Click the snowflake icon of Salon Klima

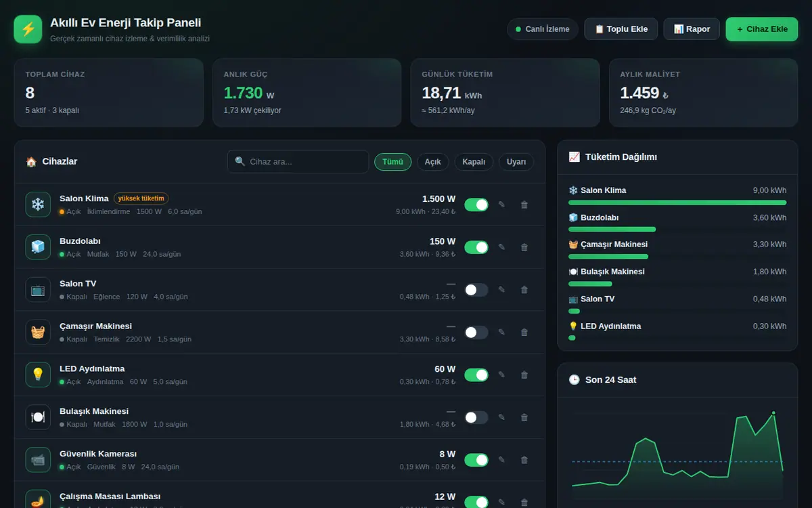coord(38,205)
